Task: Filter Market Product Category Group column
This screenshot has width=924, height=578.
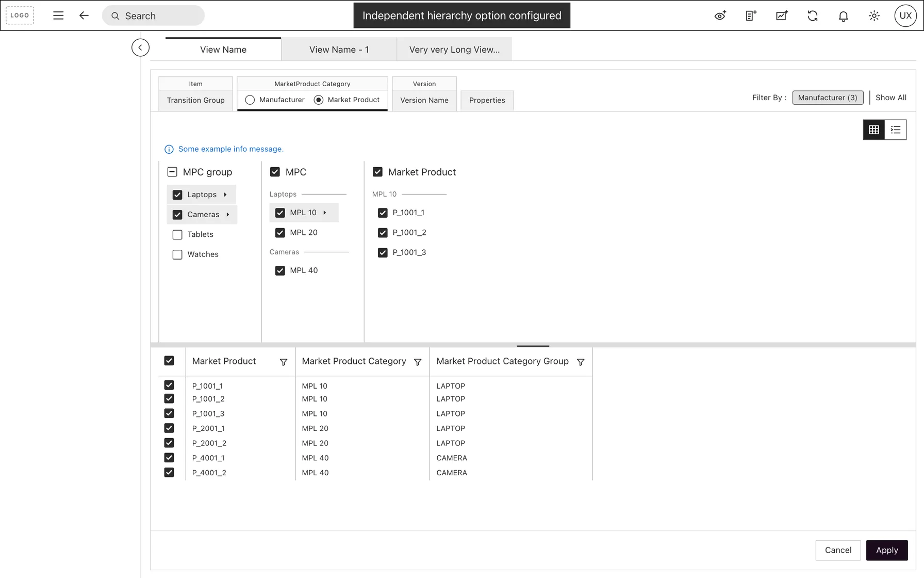Action: (581, 362)
